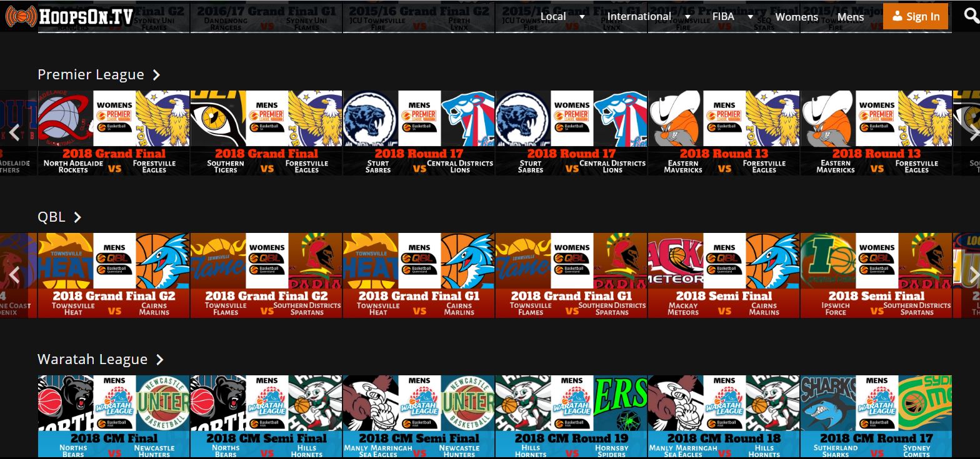
Task: Click the search magnifier icon
Action: [x=972, y=17]
